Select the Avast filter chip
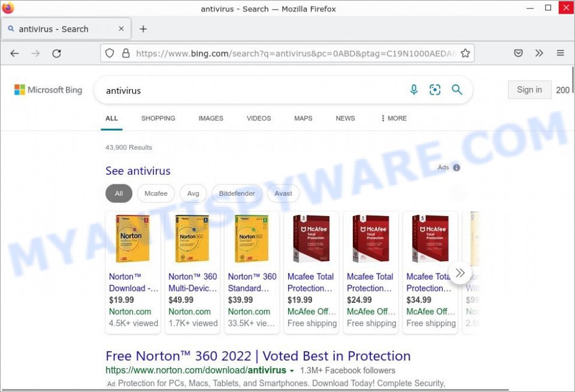Screen dimensions: 575x392 [x=283, y=193]
